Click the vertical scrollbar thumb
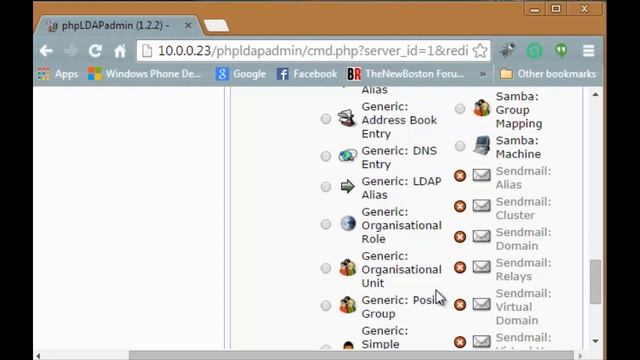 pyautogui.click(x=595, y=282)
